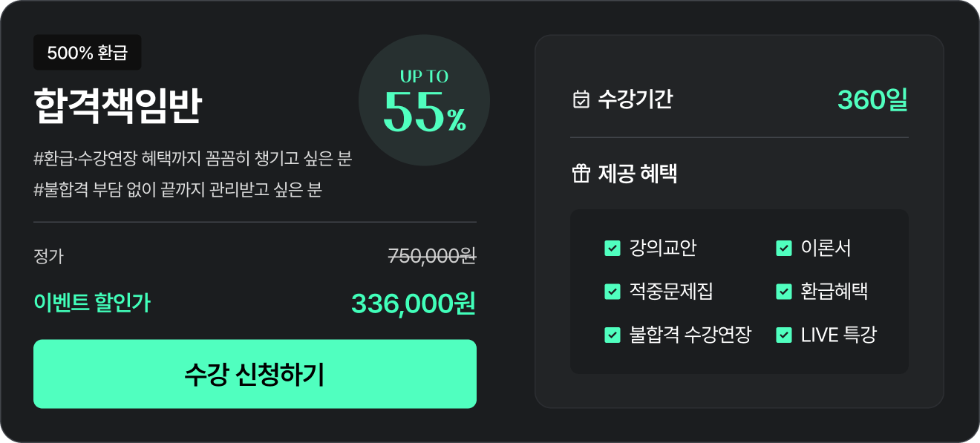980x443 pixels.
Task: Toggle the 적중문제집 checkbox
Action: (612, 292)
